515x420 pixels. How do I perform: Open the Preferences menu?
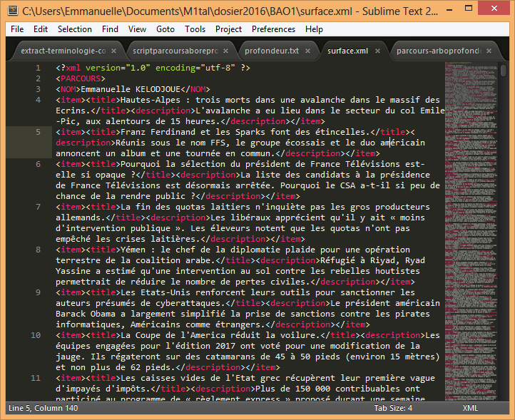[273, 29]
